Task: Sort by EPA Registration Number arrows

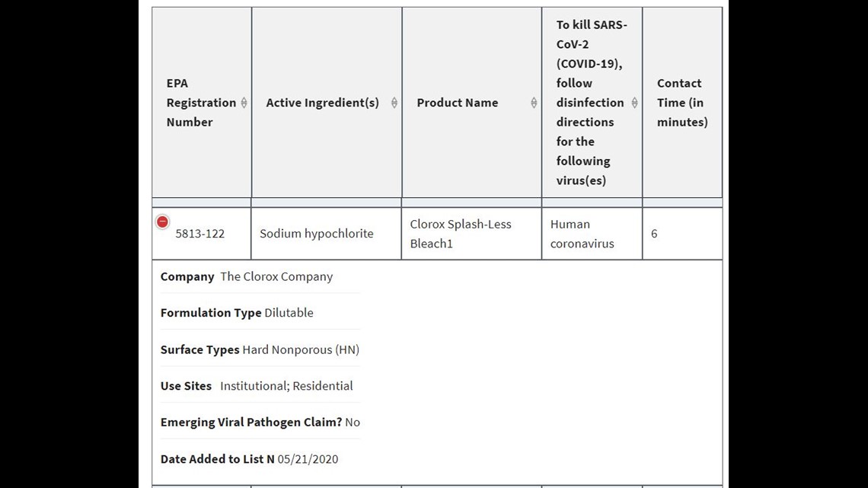Action: 244,102
